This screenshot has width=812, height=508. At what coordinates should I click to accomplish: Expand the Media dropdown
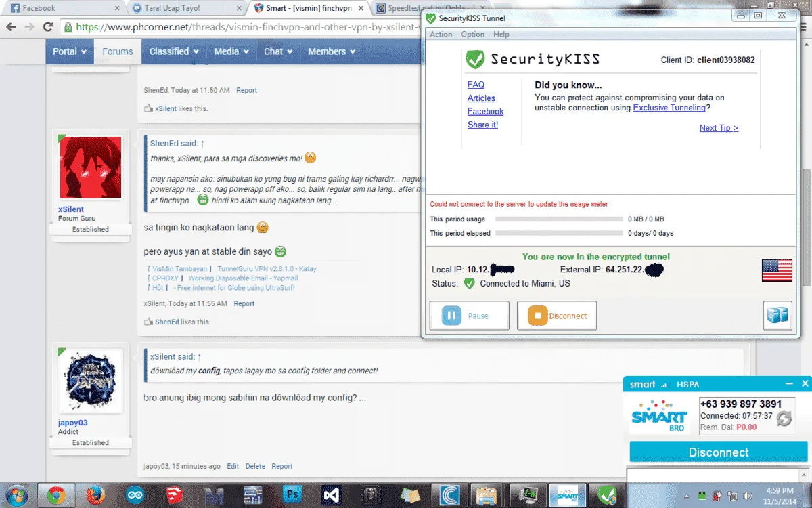coord(231,51)
